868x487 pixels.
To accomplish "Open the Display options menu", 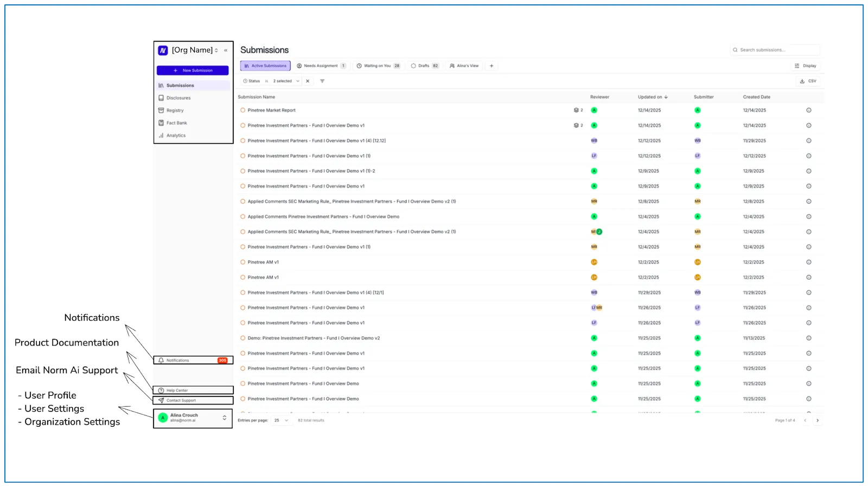I will pyautogui.click(x=806, y=66).
